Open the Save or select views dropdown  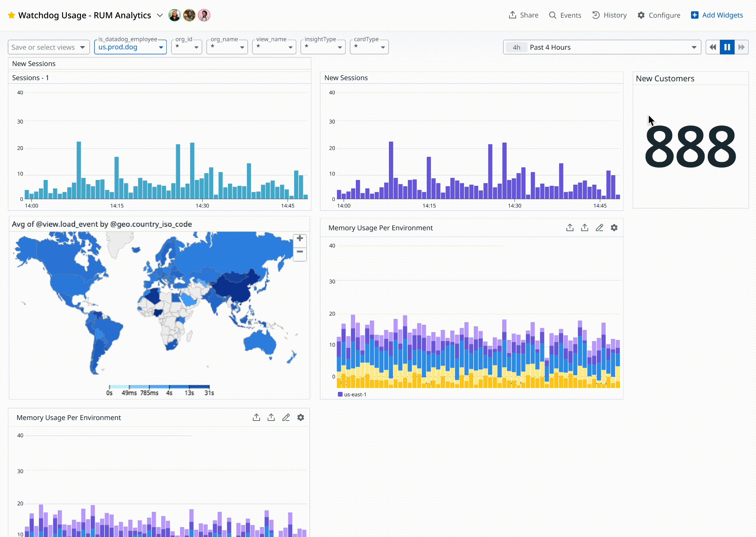(48, 47)
